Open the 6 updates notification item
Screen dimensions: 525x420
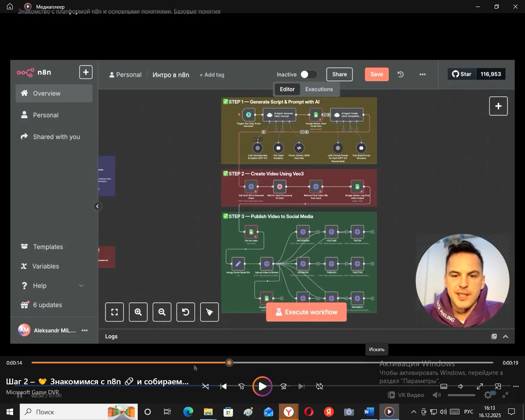tap(54, 305)
